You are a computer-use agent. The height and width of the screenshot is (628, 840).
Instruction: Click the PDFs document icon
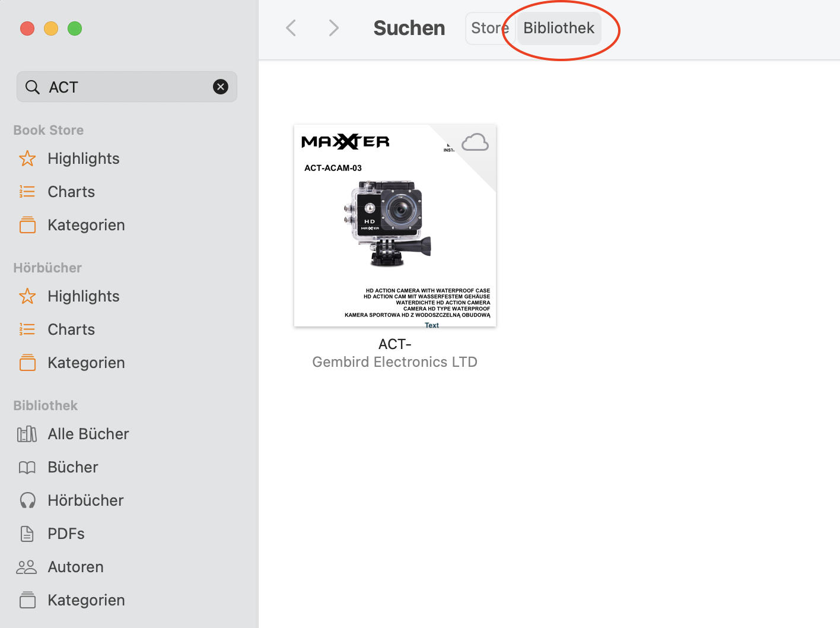[x=27, y=534]
